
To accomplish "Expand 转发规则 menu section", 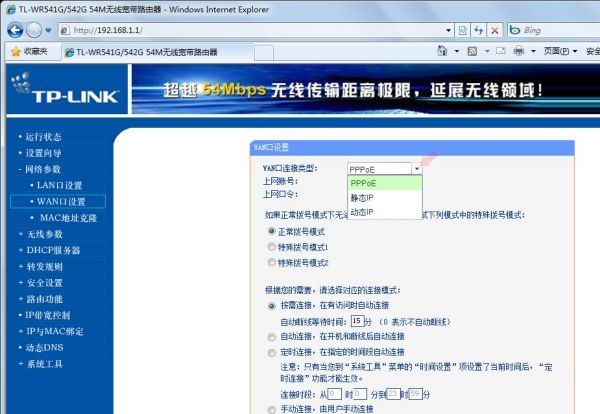I will [x=44, y=266].
